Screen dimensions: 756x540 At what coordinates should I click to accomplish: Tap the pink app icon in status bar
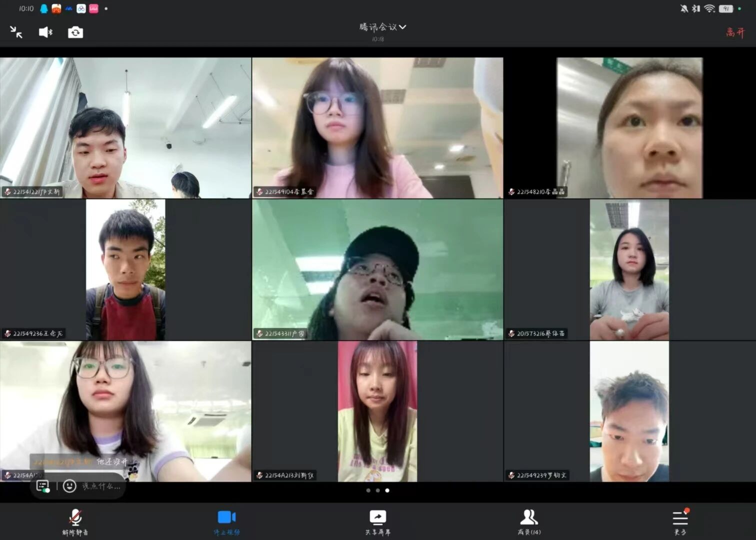[94, 8]
